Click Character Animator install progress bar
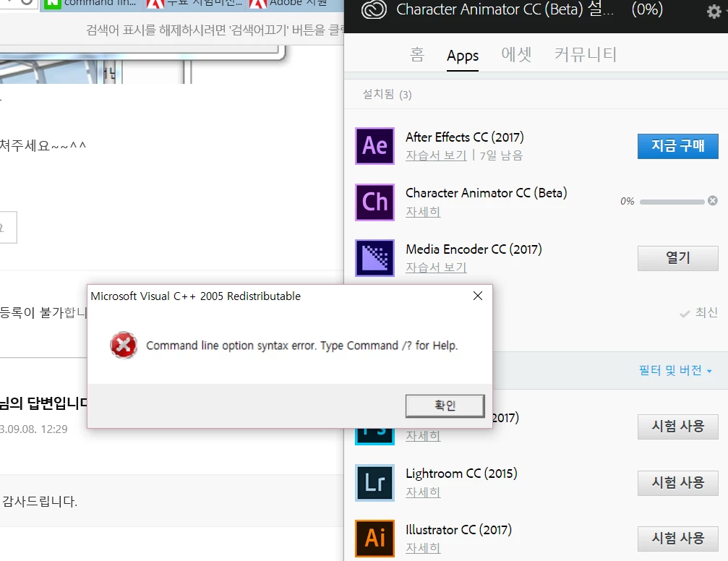The image size is (728, 561). coord(672,202)
